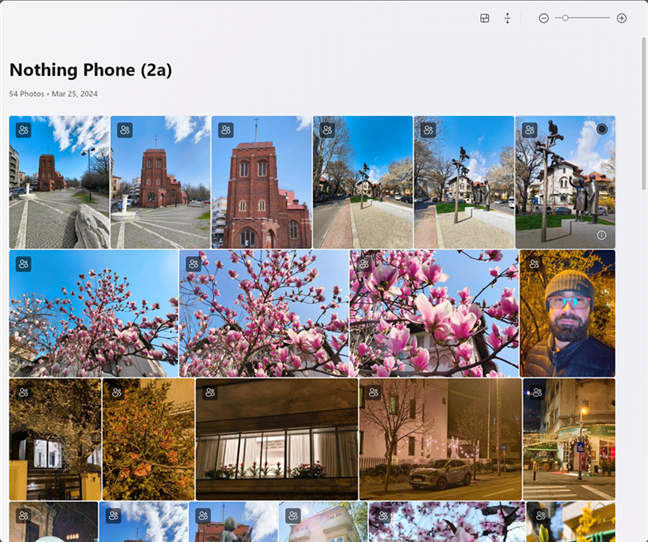Open the night street with parked car photo
Screen dimensions: 648x542
[x=441, y=439]
